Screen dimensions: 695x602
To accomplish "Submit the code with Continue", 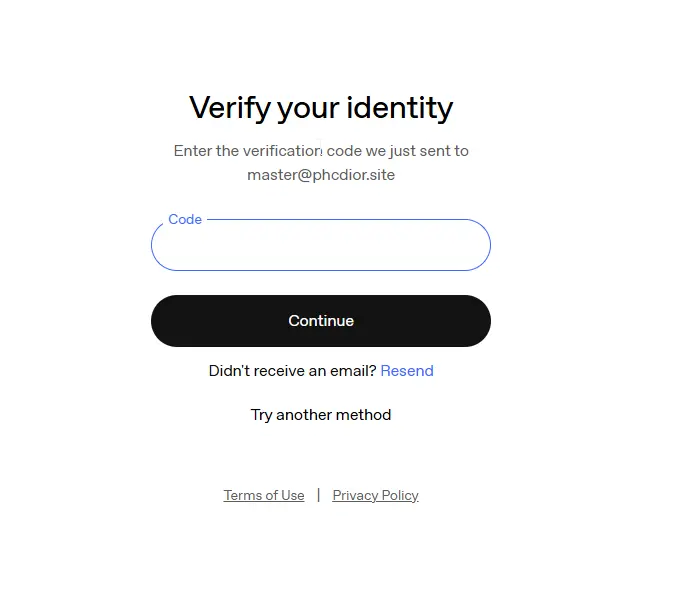I will coord(320,321).
